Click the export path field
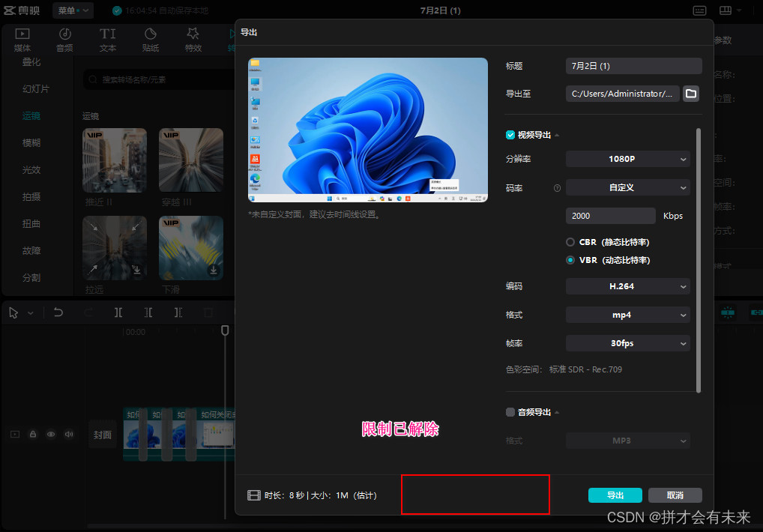This screenshot has width=763, height=532. pyautogui.click(x=622, y=94)
